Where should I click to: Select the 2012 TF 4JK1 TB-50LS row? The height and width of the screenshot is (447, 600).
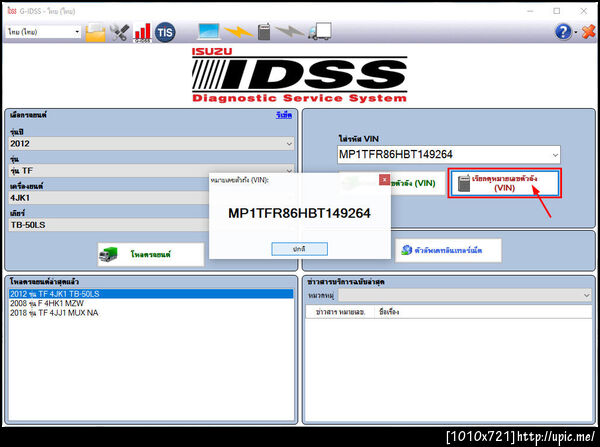click(151, 294)
